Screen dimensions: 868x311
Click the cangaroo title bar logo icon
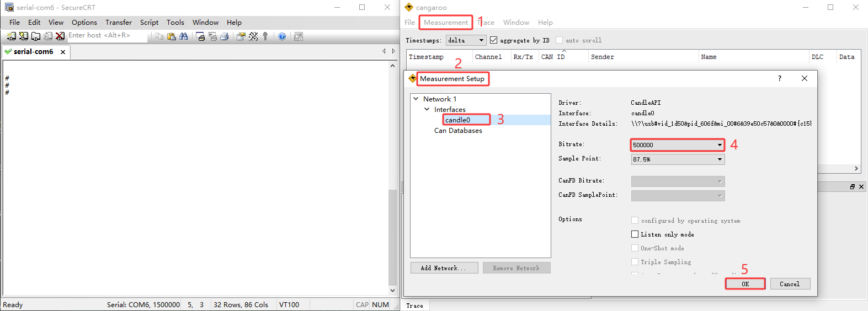[409, 7]
